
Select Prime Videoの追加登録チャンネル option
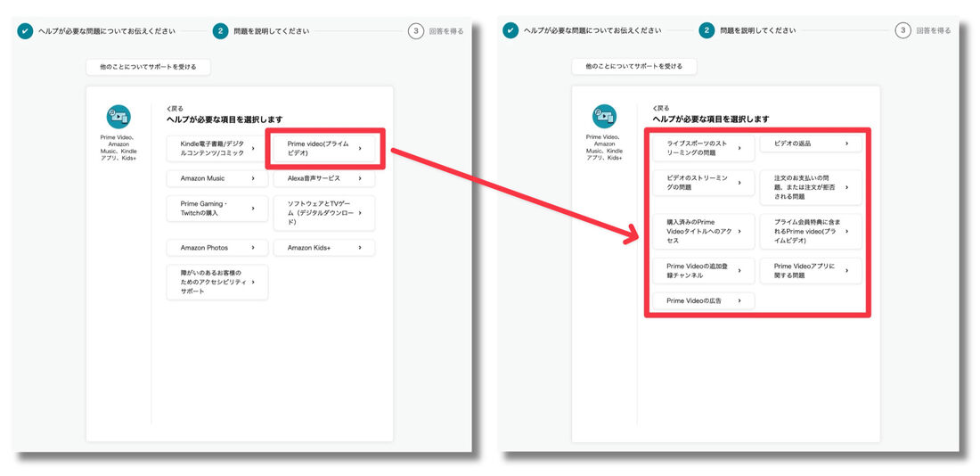(x=704, y=271)
